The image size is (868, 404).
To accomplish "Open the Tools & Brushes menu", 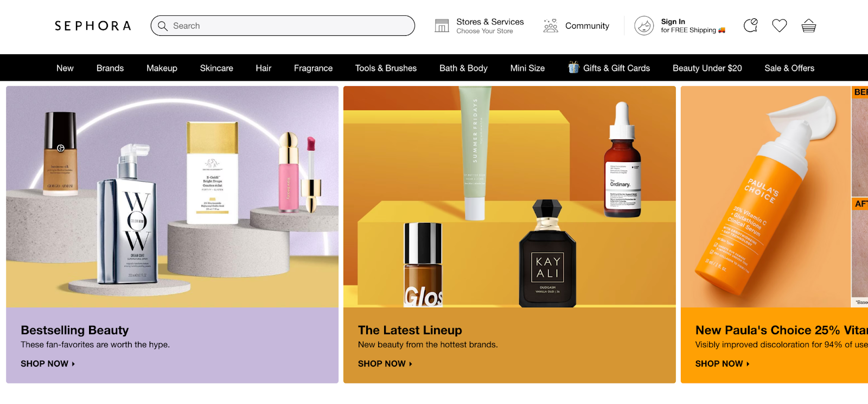I will click(386, 68).
